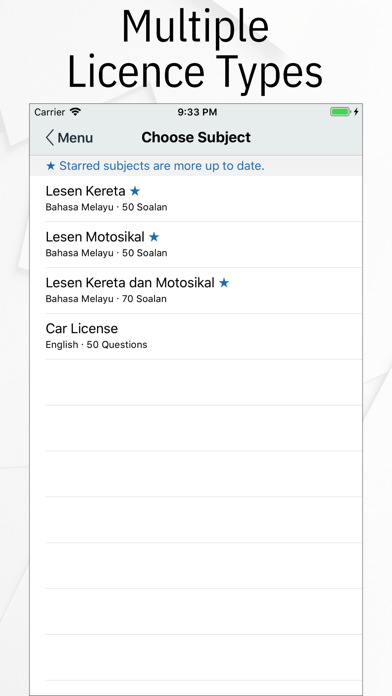Viewport: 392px width, 696px height.
Task: Go back to Menu
Action: pyautogui.click(x=69, y=138)
